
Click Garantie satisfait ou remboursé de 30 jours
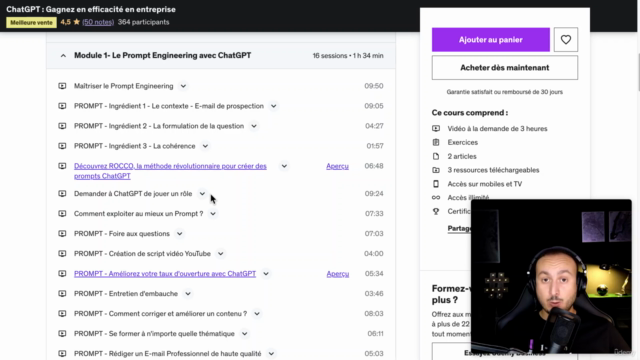[x=504, y=92]
